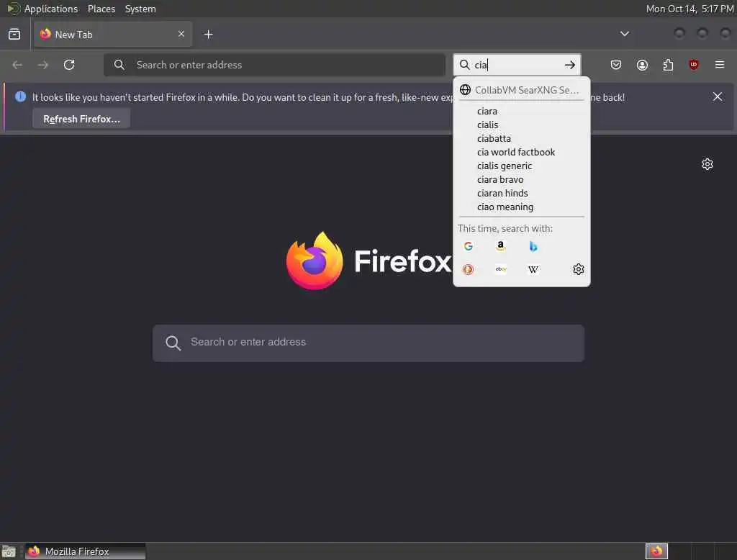Open the Places menu
Viewport: 737px width, 560px height.
click(x=101, y=9)
